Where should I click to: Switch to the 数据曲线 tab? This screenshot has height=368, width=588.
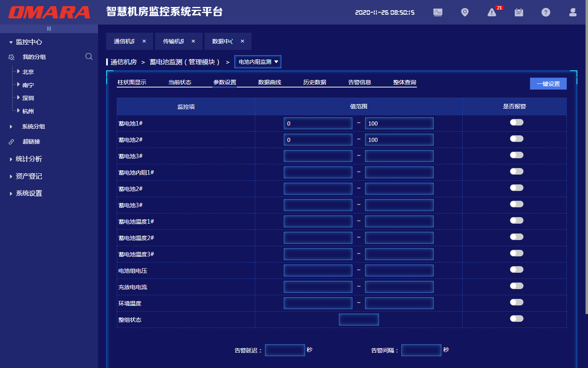[x=269, y=82]
